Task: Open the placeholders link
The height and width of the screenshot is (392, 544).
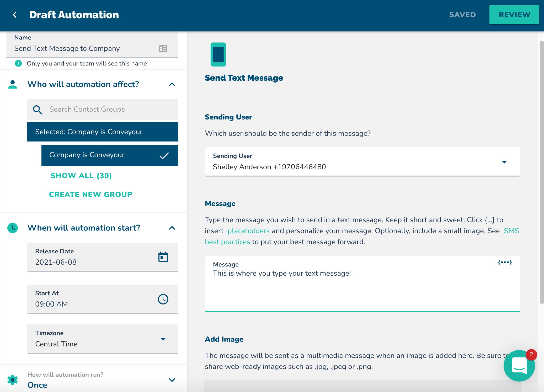Action: point(248,231)
